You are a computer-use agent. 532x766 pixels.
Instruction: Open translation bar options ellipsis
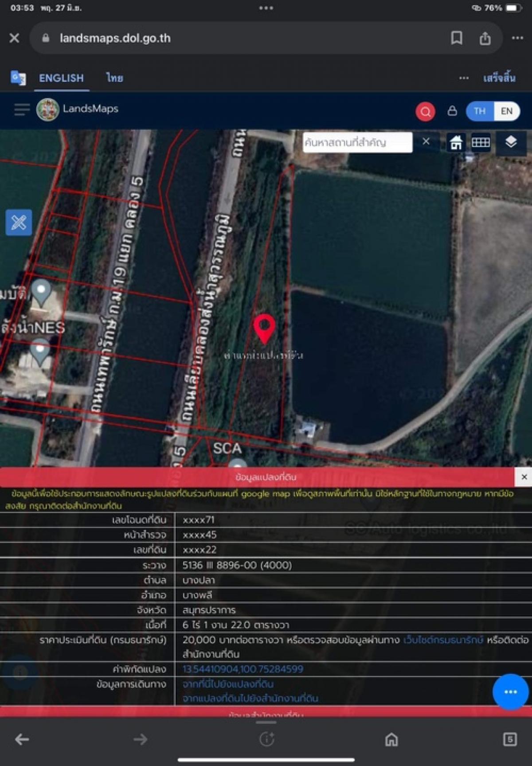[x=464, y=78]
